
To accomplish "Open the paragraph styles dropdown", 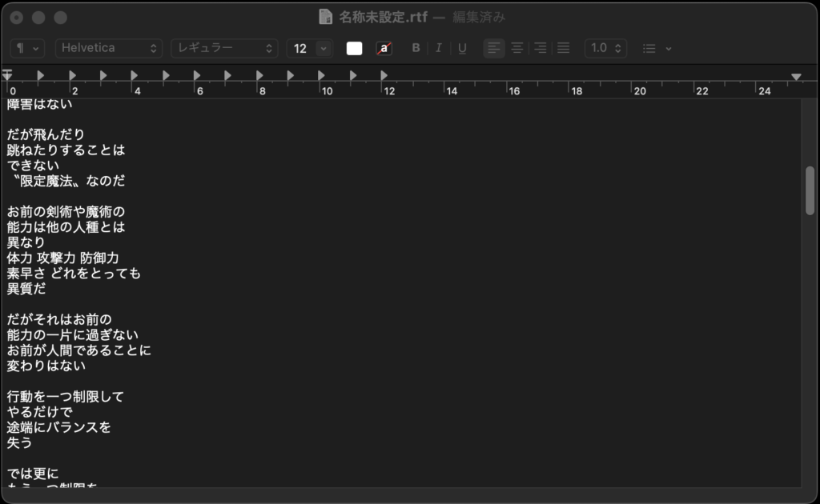I will 27,48.
